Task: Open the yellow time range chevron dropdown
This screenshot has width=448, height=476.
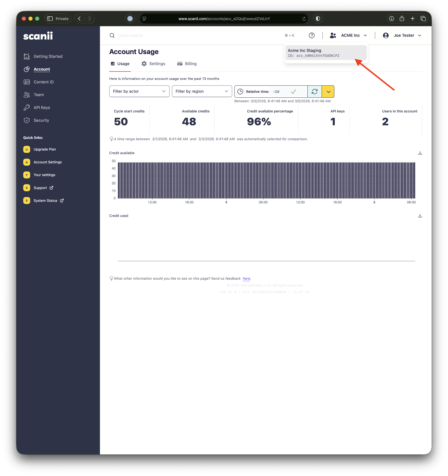Action: [x=328, y=91]
